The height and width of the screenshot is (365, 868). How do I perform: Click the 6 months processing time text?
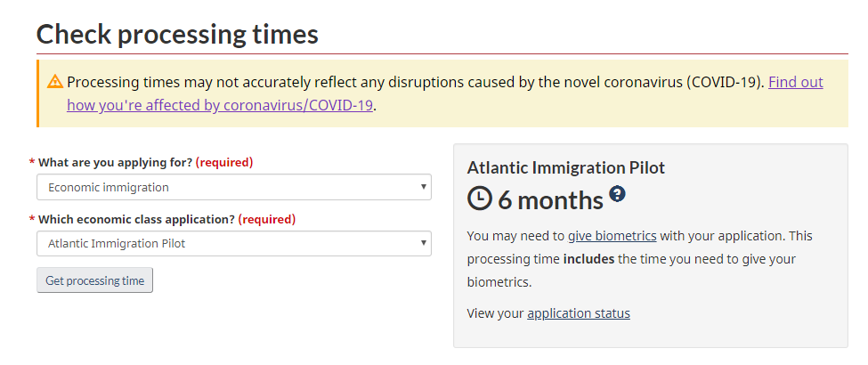(x=550, y=199)
